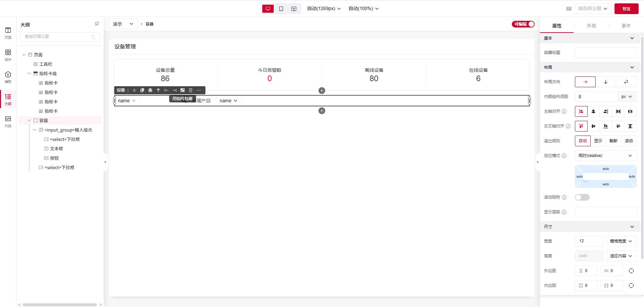Switch to tablet device preview icon
The image size is (644, 307).
coord(281,9)
